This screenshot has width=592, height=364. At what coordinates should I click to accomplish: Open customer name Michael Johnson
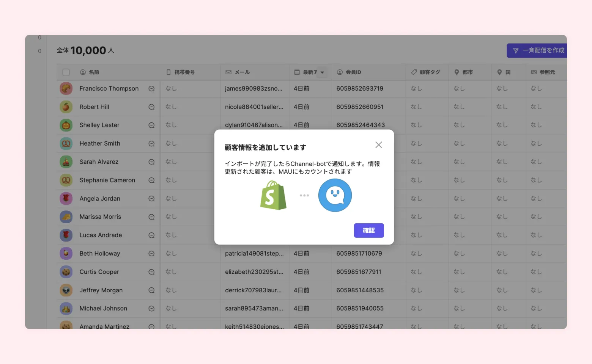point(103,309)
